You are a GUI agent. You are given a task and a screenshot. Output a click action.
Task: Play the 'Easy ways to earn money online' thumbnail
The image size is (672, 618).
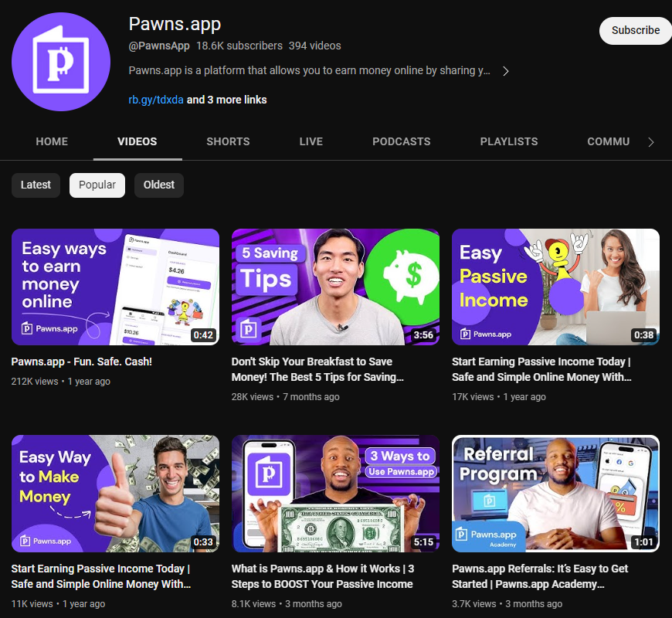[x=115, y=287]
